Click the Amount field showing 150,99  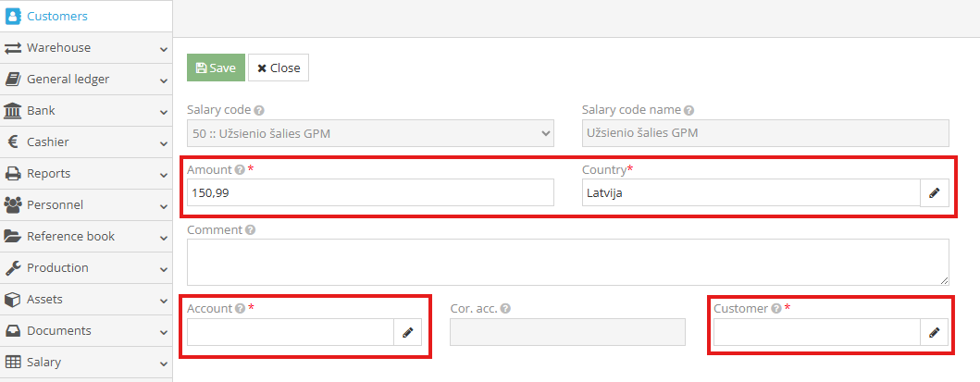pyautogui.click(x=370, y=193)
